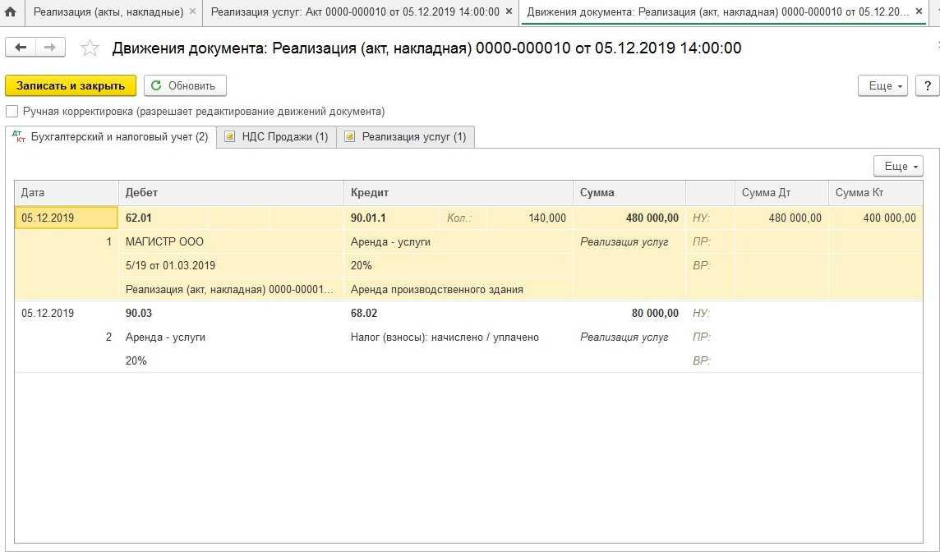940x560 pixels.
Task: Switch to the Реализация услуг (1) tab
Action: (x=406, y=137)
